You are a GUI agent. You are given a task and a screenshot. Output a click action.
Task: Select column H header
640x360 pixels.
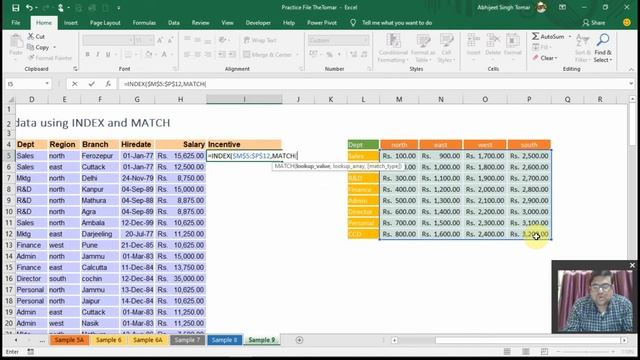180,99
